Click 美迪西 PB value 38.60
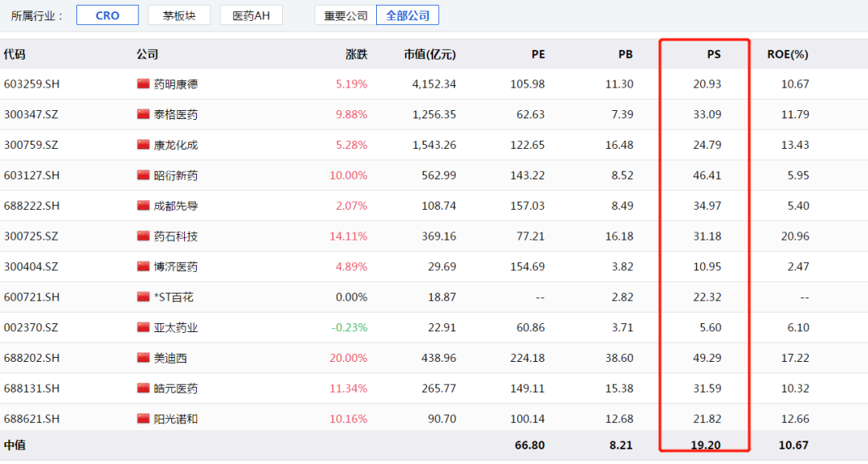 [620, 358]
